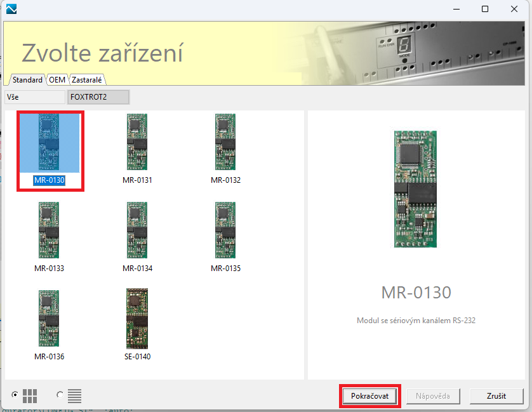The height and width of the screenshot is (412, 532).
Task: Select the MR-0133 module icon
Action: point(49,232)
